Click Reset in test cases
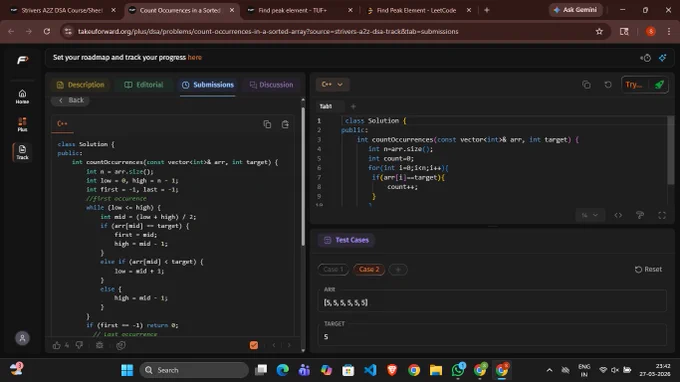 (648, 269)
